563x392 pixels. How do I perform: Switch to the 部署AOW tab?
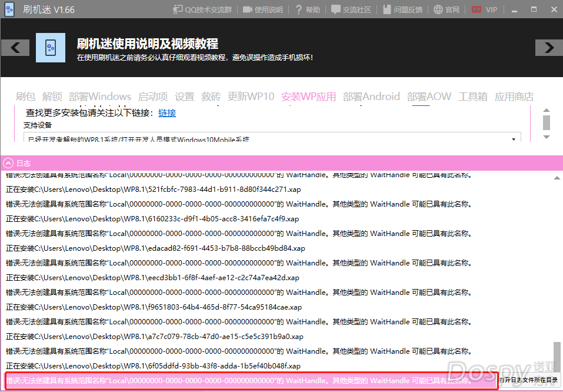[x=429, y=97]
